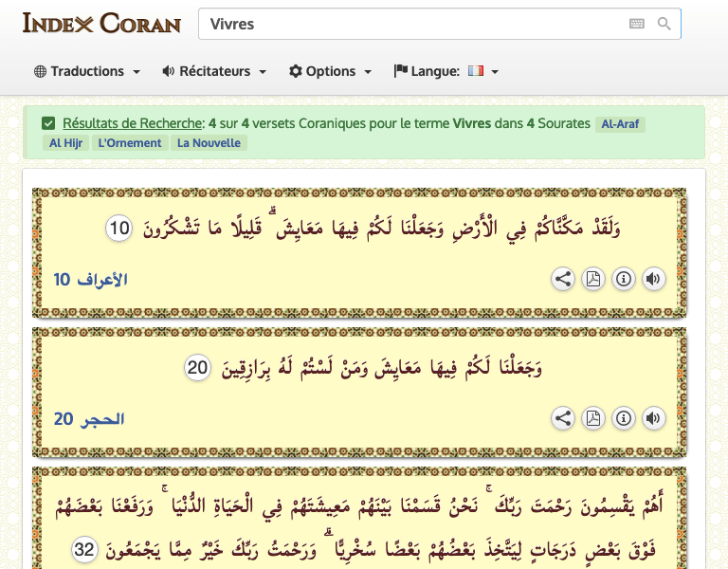Listen to verse Al-Hijr 20 audio
This screenshot has height=569, width=728.
click(x=653, y=418)
